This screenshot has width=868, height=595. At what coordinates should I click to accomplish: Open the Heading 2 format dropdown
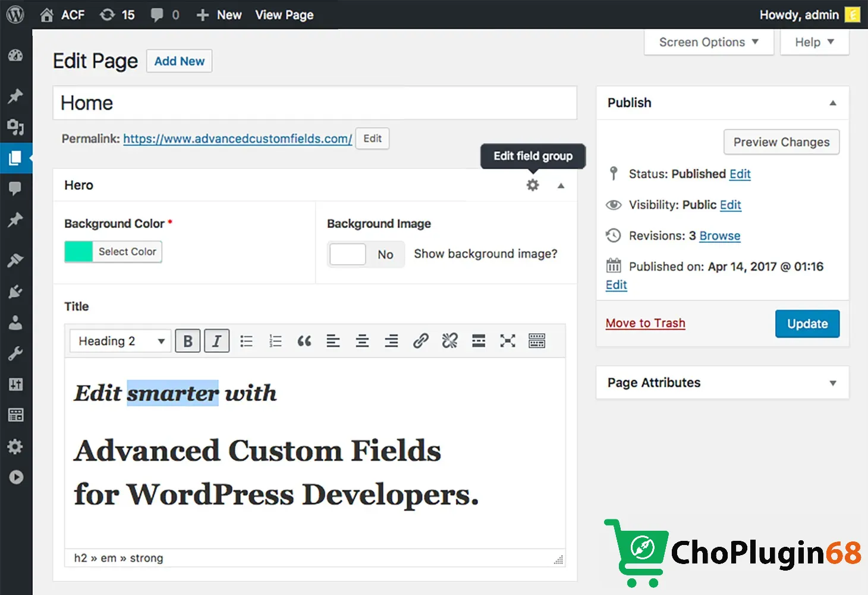point(121,341)
